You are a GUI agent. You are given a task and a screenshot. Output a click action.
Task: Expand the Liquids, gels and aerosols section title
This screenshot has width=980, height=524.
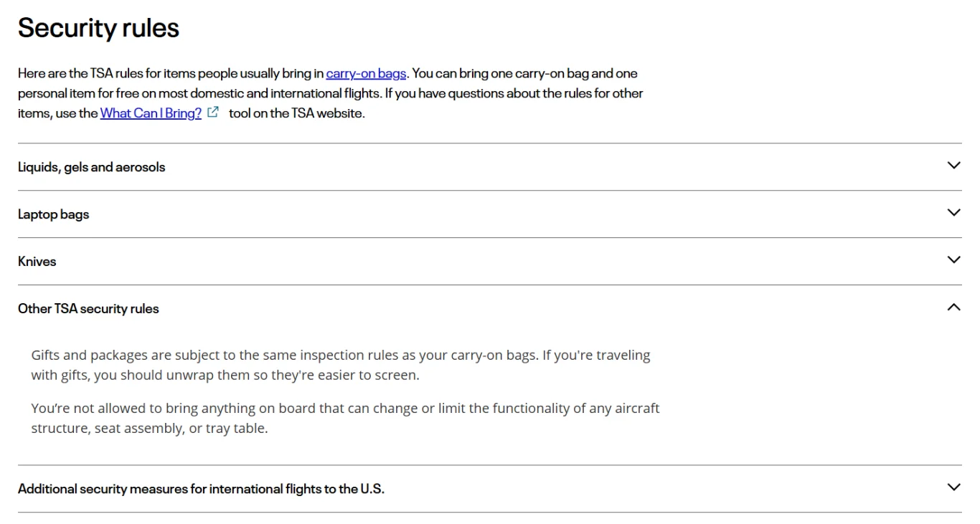click(x=91, y=167)
